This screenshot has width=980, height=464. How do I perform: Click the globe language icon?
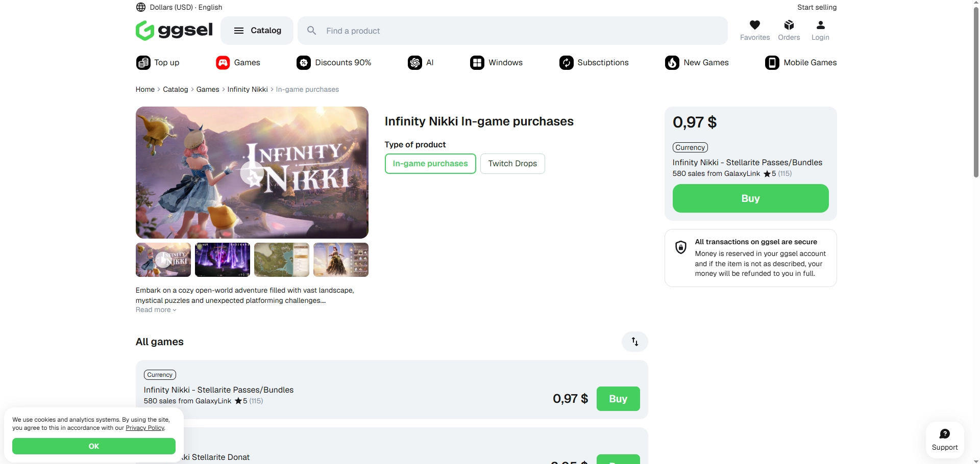[141, 7]
